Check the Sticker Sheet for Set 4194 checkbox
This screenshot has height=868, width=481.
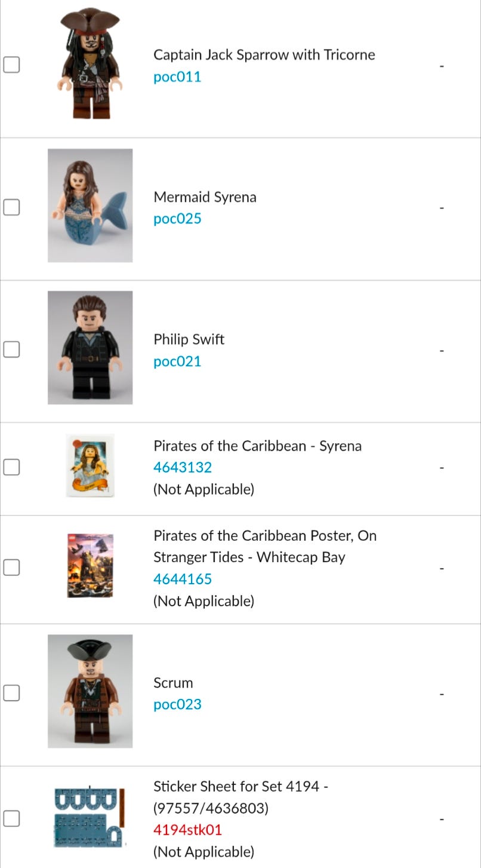coord(11,818)
